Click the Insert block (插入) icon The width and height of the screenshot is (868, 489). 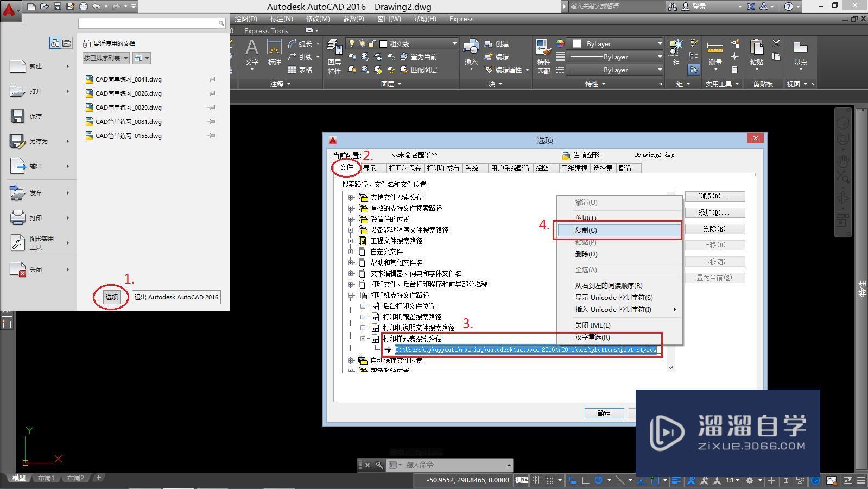click(x=471, y=47)
